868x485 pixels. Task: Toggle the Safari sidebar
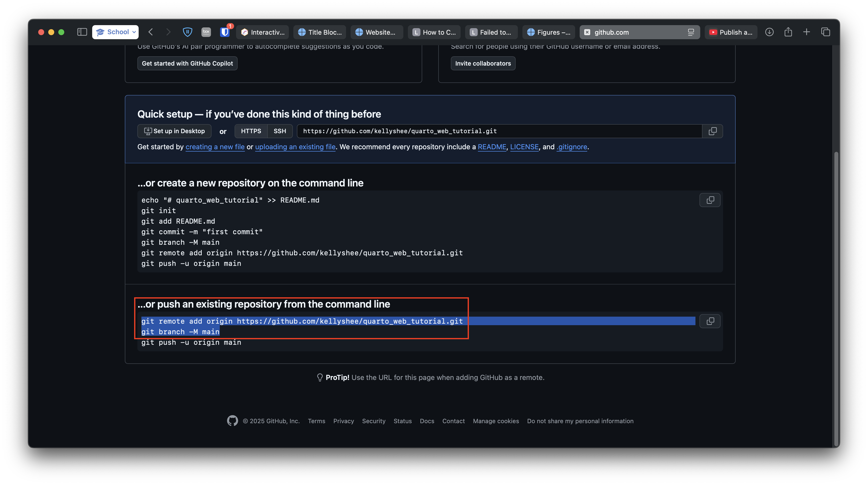coord(82,32)
